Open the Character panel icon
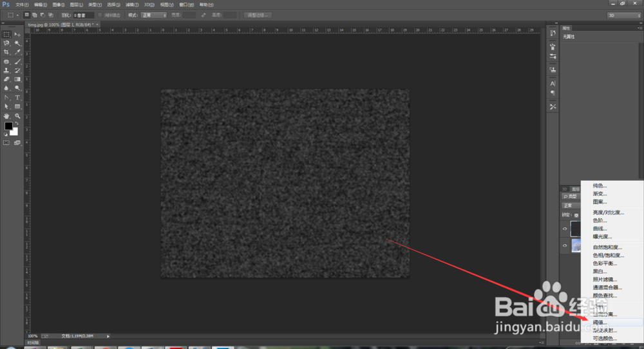 pyautogui.click(x=553, y=83)
